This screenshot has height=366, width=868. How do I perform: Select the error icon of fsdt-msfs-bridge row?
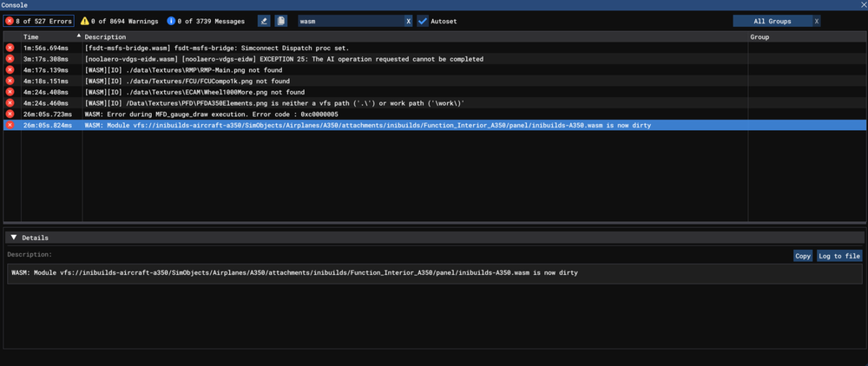pyautogui.click(x=10, y=48)
